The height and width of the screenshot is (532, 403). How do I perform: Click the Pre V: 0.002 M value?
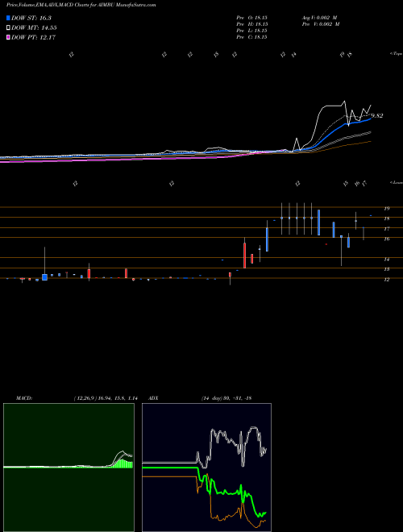click(x=320, y=24)
